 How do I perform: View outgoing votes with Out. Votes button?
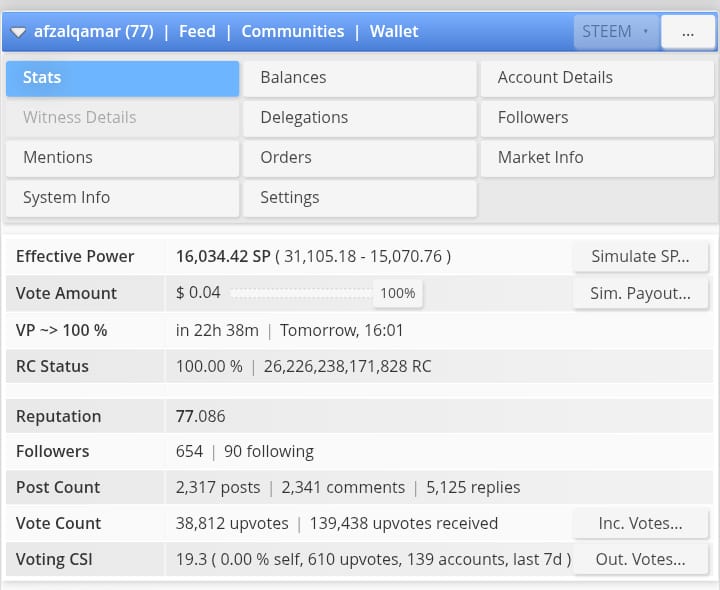640,560
